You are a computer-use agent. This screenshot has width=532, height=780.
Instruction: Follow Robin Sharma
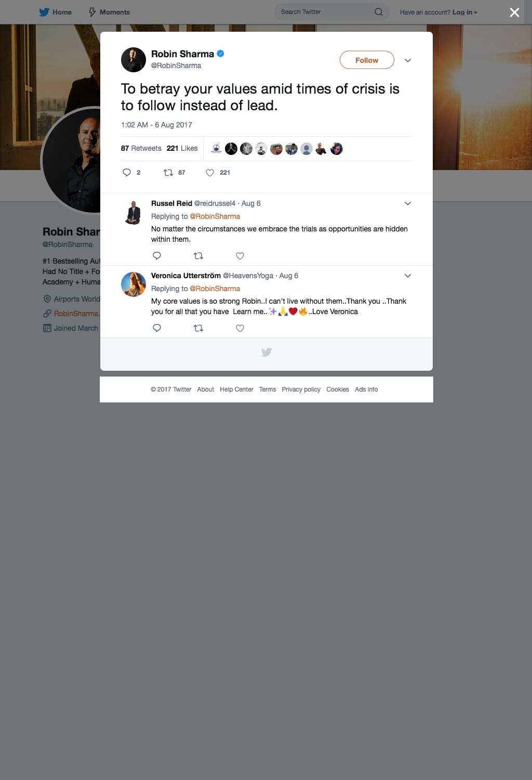tap(367, 60)
